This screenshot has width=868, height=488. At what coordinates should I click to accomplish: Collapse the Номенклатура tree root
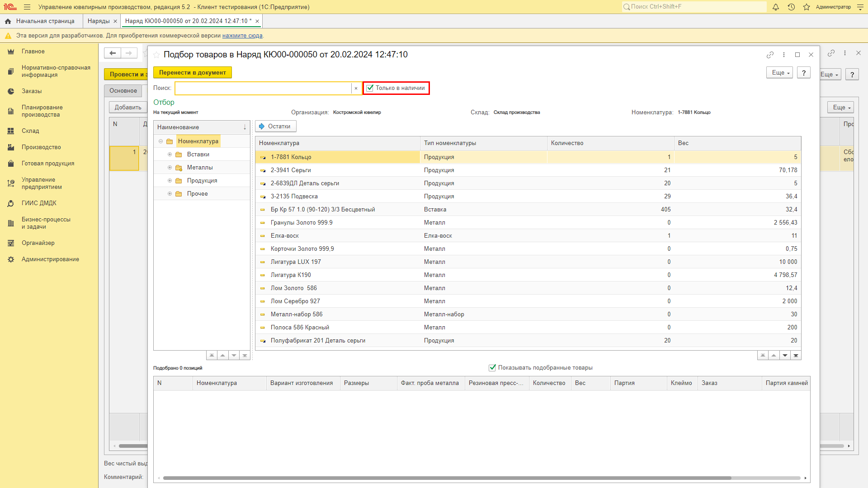point(160,141)
